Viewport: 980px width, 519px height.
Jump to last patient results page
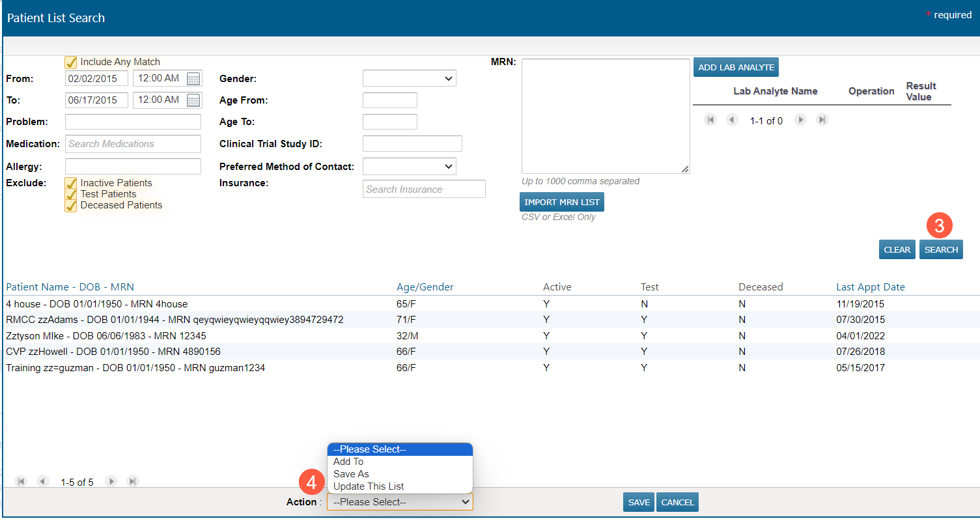coord(133,482)
